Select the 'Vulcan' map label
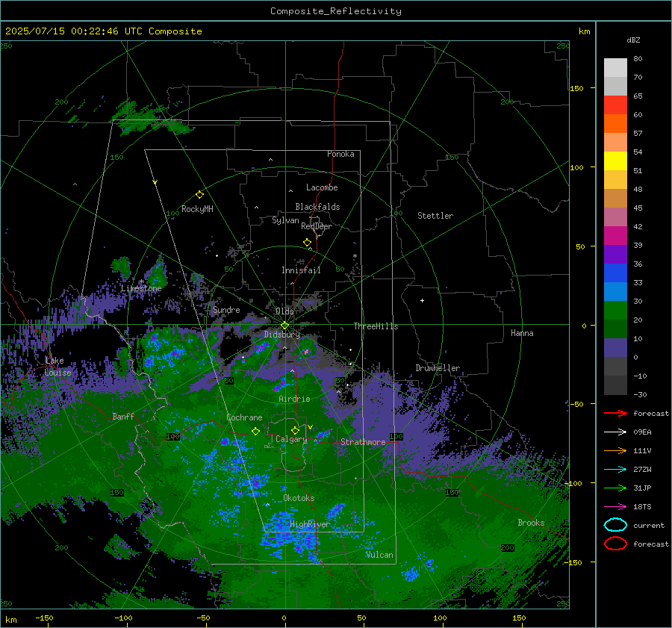672x628 pixels. tap(379, 555)
